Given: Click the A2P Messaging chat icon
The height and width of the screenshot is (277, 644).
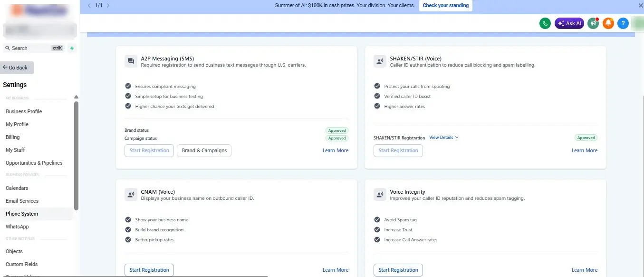Looking at the screenshot, I should [x=130, y=61].
